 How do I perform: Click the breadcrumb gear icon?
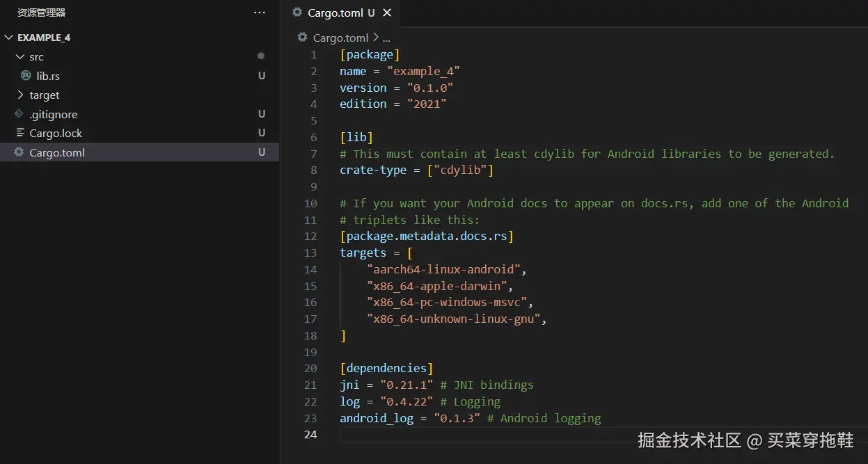tap(302, 37)
